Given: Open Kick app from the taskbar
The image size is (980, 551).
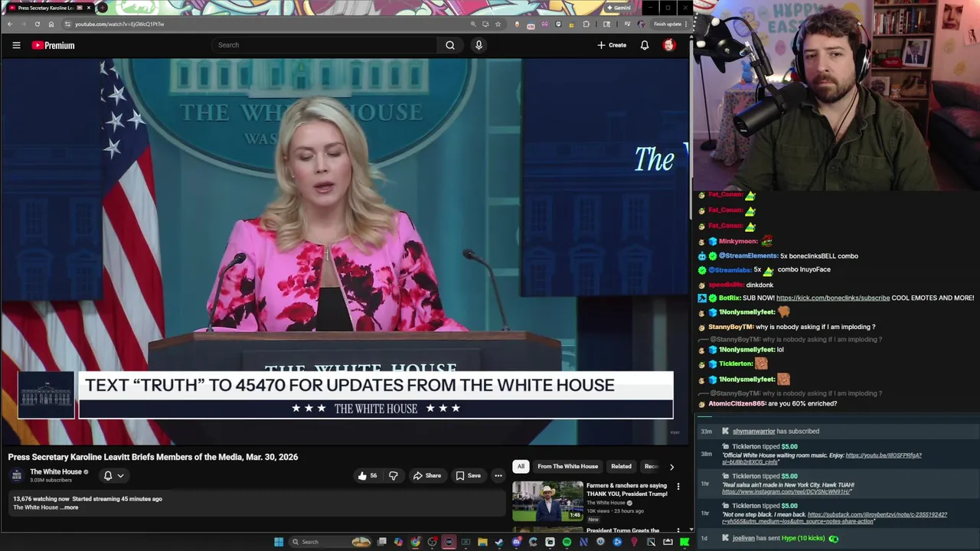Looking at the screenshot, I should point(684,542).
